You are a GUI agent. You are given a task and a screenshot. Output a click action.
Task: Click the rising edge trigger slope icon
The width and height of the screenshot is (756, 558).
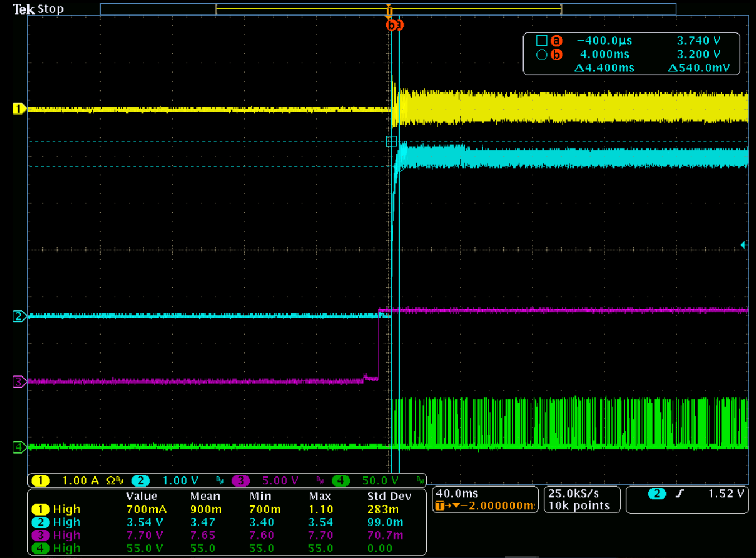coord(679,493)
